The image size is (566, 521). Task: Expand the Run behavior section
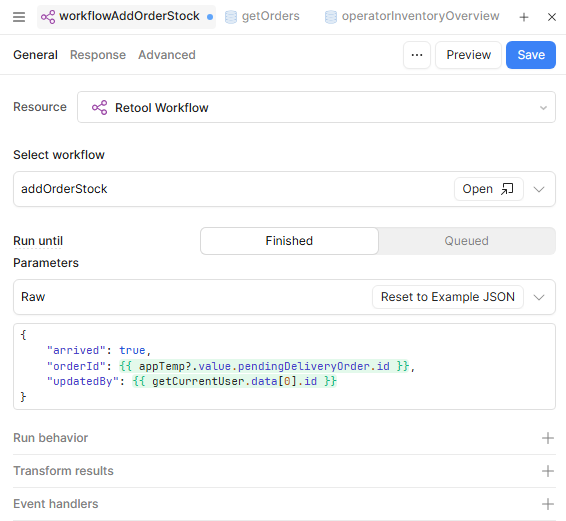[548, 438]
